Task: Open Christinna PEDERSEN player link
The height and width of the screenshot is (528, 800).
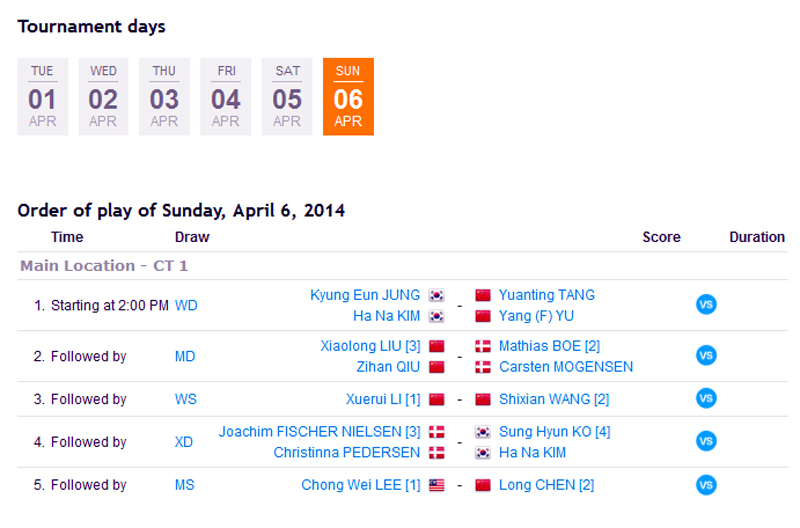Action: (346, 452)
